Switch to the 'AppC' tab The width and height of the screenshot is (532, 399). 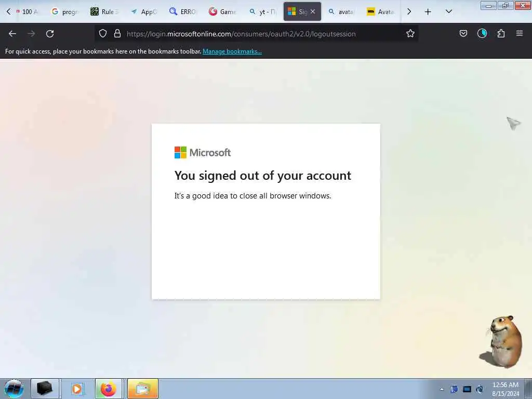[x=144, y=11]
